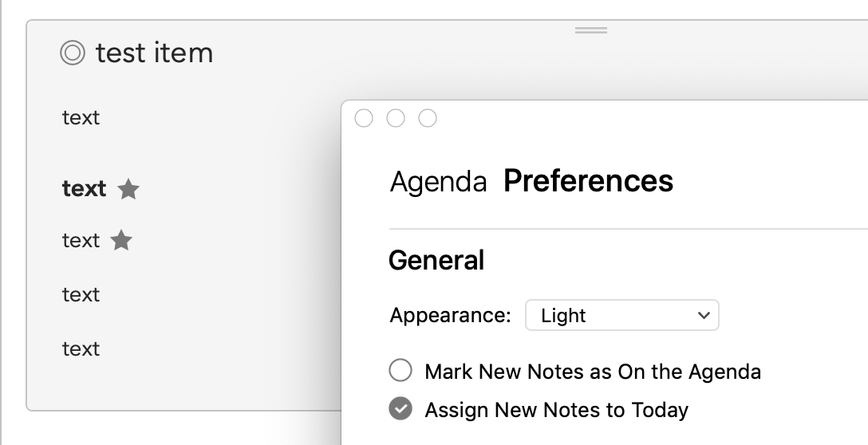Uncheck Assign New Notes to Today

pyautogui.click(x=400, y=409)
